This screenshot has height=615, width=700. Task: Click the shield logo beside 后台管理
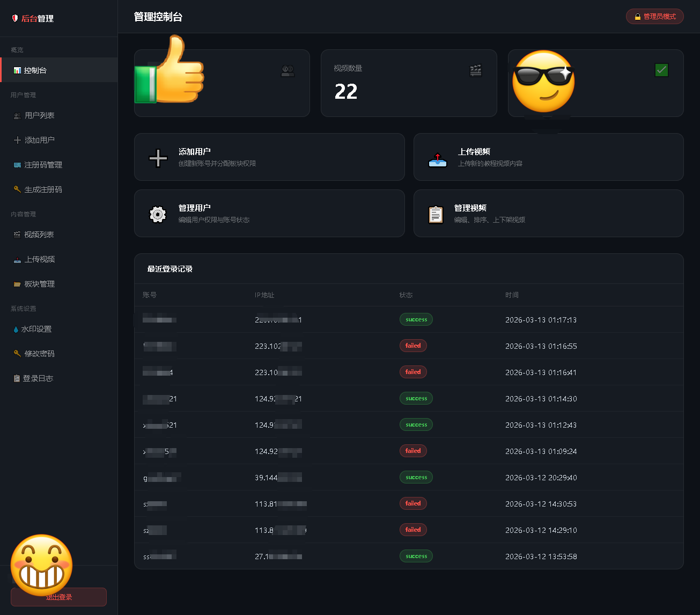[15, 18]
